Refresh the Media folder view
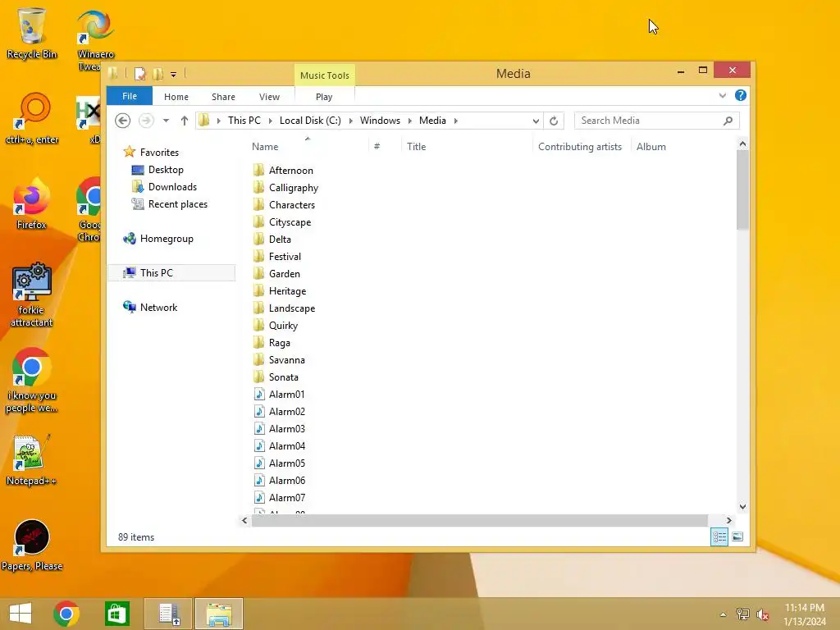 (x=554, y=121)
